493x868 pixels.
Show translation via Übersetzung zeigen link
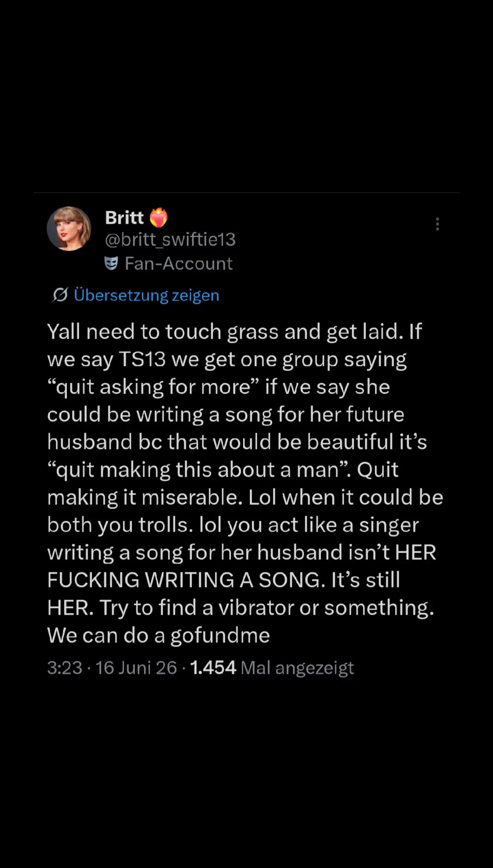coord(147,295)
